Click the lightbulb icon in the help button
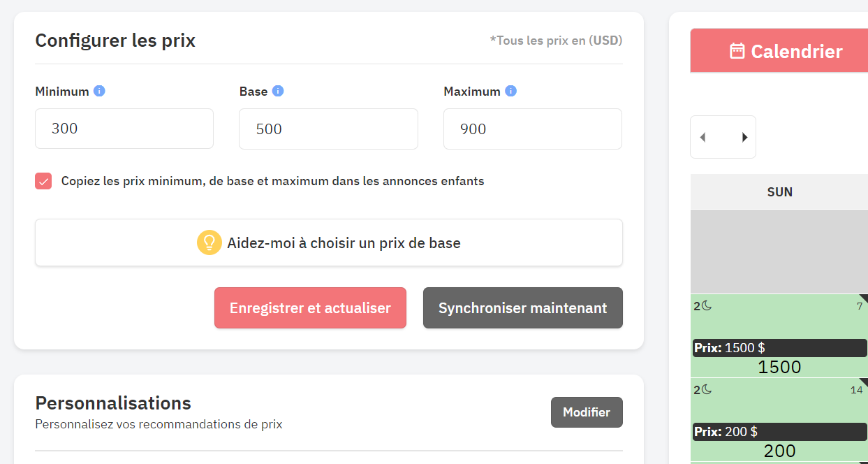 pos(209,242)
